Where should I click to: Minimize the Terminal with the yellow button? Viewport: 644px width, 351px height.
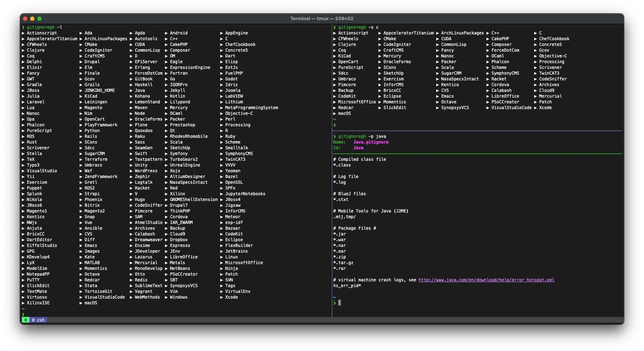(32, 19)
